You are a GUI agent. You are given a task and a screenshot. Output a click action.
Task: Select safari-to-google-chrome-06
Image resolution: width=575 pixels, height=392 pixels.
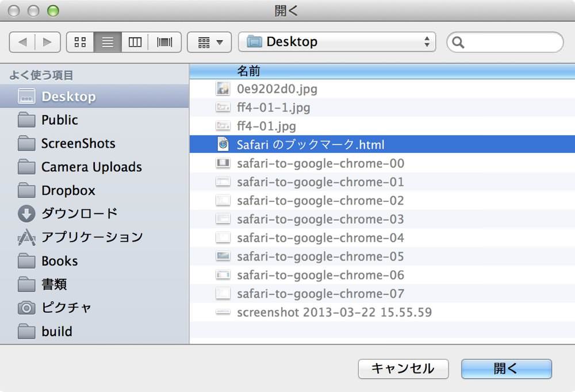click(382, 275)
